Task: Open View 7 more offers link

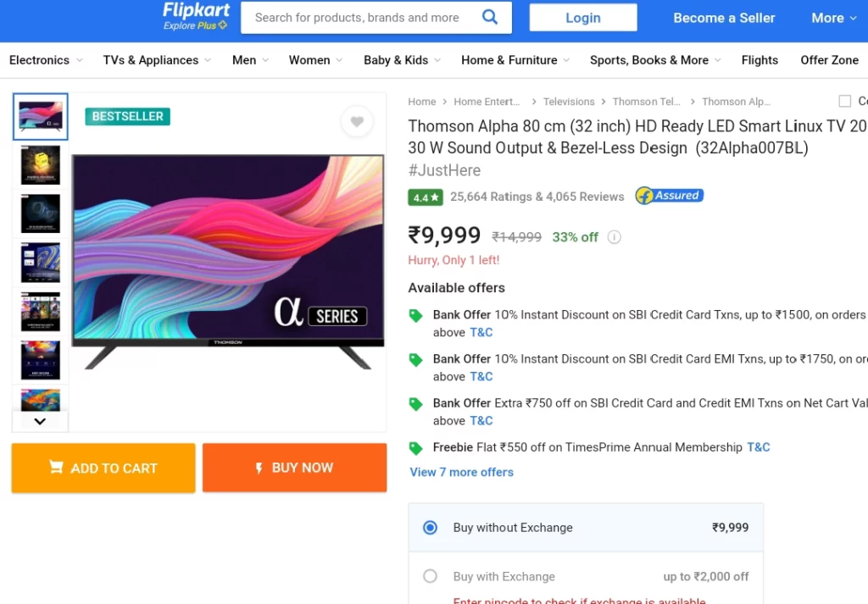Action: [461, 473]
